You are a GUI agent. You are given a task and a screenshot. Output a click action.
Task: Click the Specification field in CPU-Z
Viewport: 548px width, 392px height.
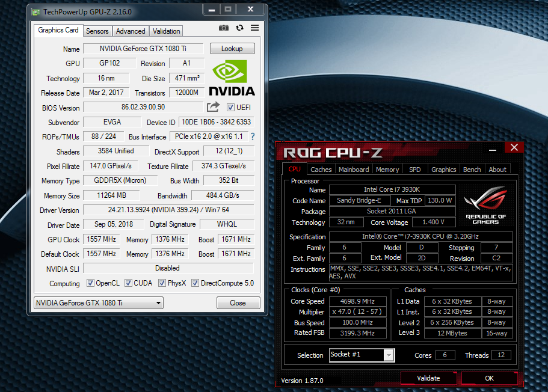click(420, 236)
